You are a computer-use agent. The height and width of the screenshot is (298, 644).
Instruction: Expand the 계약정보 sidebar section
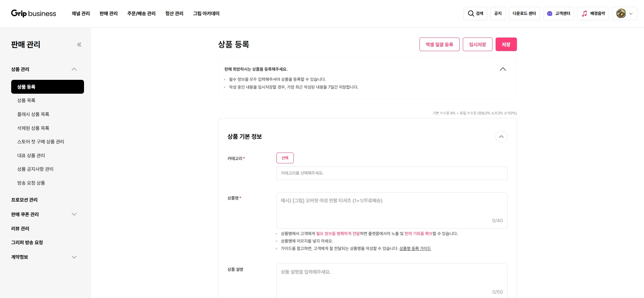tap(74, 257)
